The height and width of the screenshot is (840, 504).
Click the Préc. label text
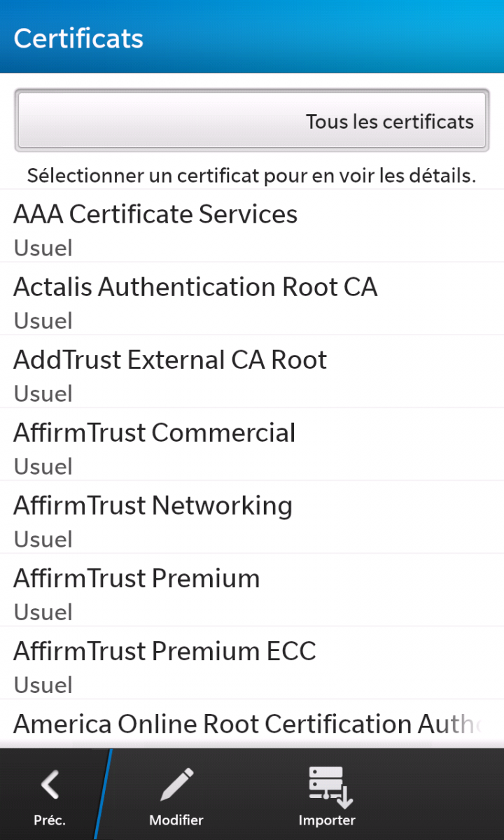coord(50,820)
